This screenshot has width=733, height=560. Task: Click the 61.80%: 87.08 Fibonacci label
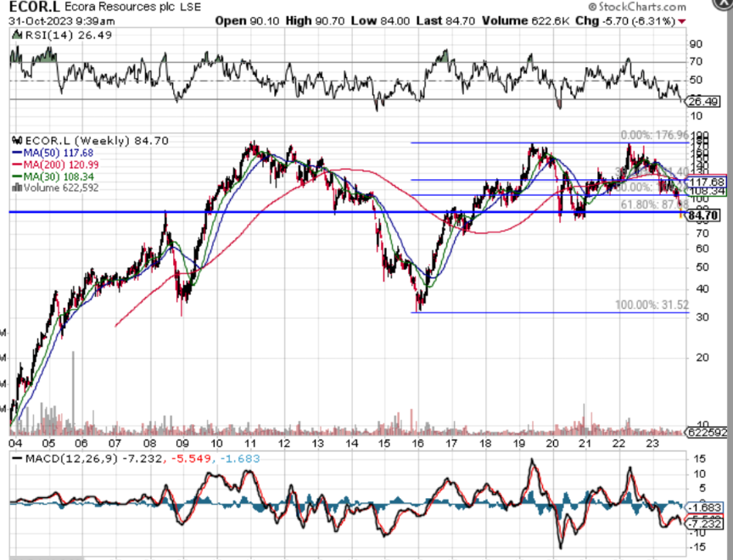click(x=654, y=204)
